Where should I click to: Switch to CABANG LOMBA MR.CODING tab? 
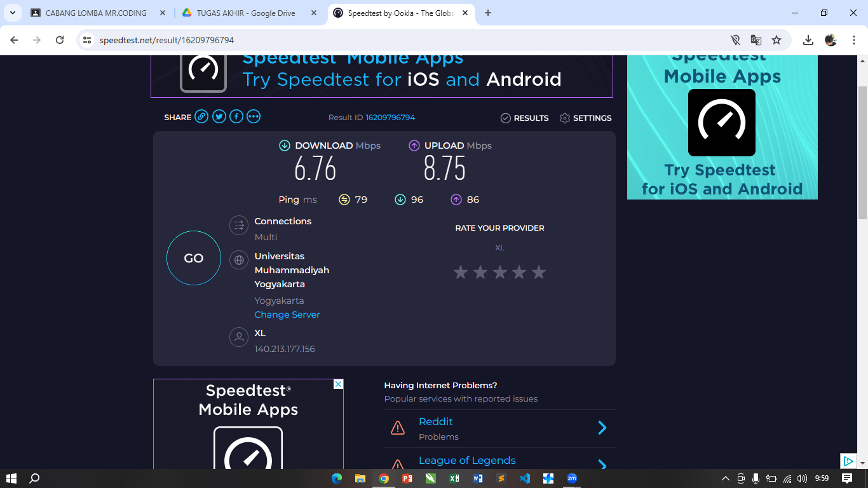[96, 13]
